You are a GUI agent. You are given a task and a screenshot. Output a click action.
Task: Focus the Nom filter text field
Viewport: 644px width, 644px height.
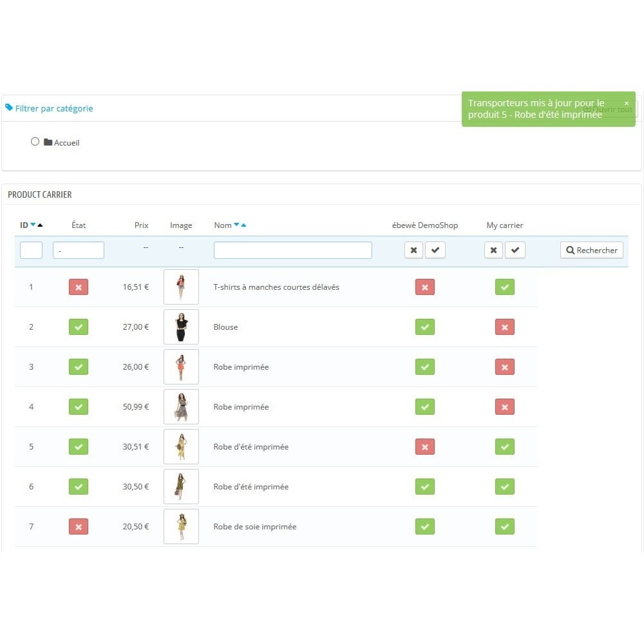(293, 250)
